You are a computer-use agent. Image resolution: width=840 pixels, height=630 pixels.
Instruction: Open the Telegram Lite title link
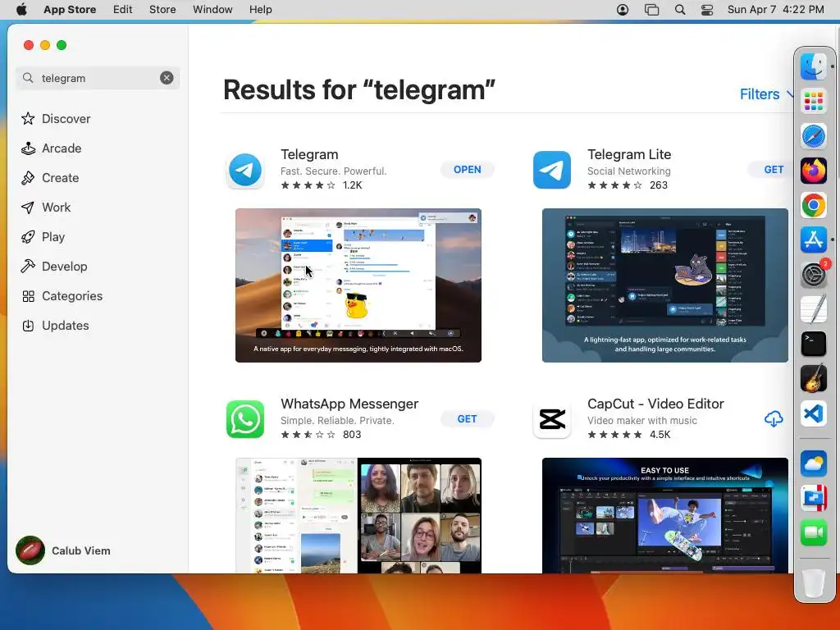coord(629,154)
